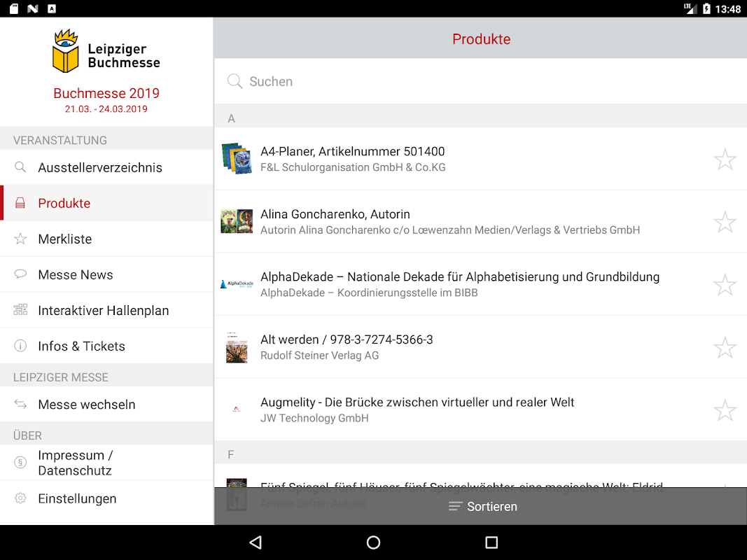The image size is (747, 560).
Task: Open 'Alina Goncharenko, Autorin' title
Action: 335,214
